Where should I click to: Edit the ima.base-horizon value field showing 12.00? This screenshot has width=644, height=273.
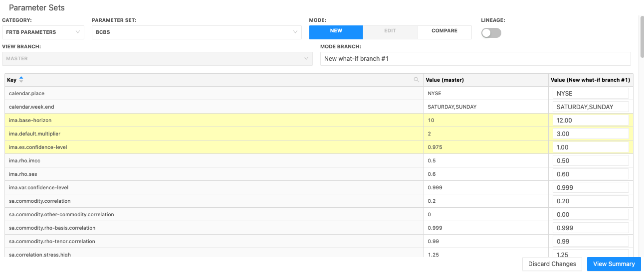[x=590, y=121]
